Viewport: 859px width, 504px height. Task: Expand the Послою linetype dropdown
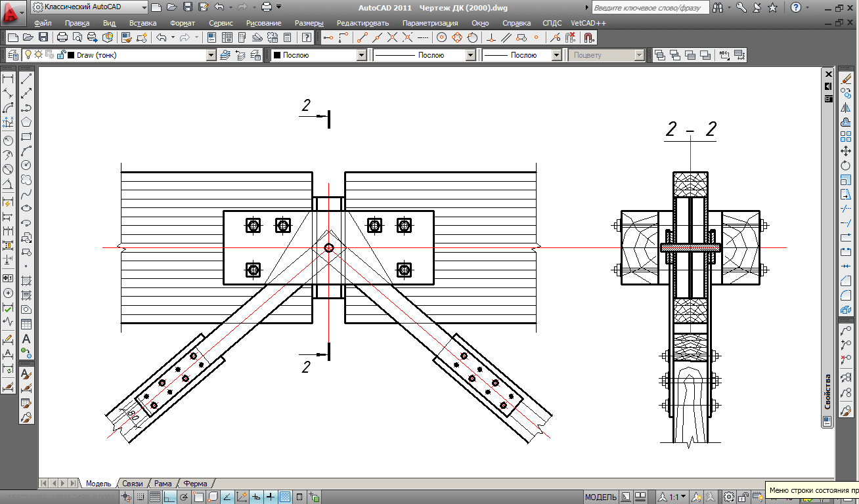click(x=470, y=55)
